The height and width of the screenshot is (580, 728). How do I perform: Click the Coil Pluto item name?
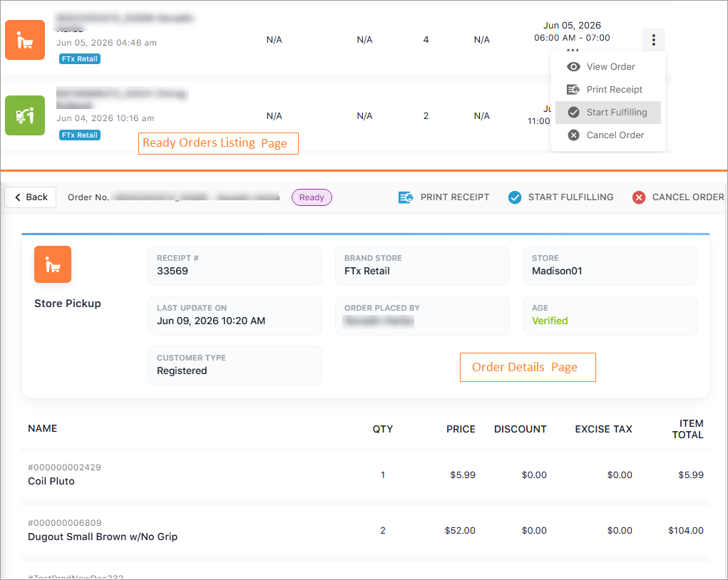[x=51, y=481]
